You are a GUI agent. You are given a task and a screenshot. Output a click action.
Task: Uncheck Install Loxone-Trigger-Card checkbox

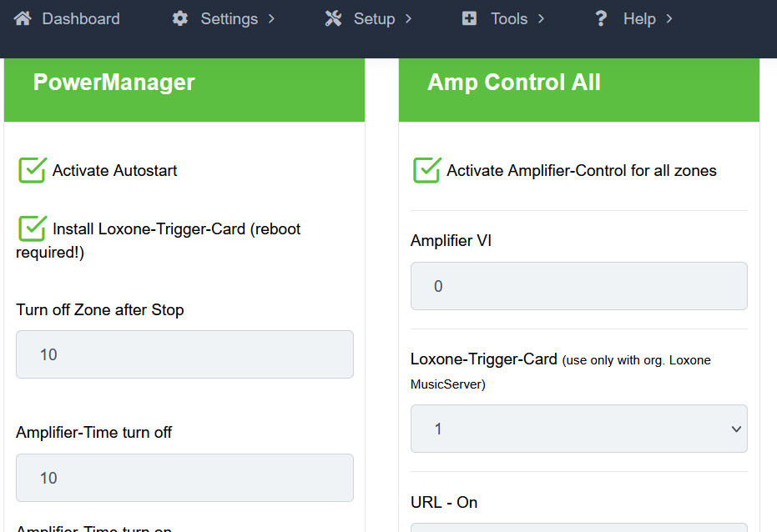point(32,228)
